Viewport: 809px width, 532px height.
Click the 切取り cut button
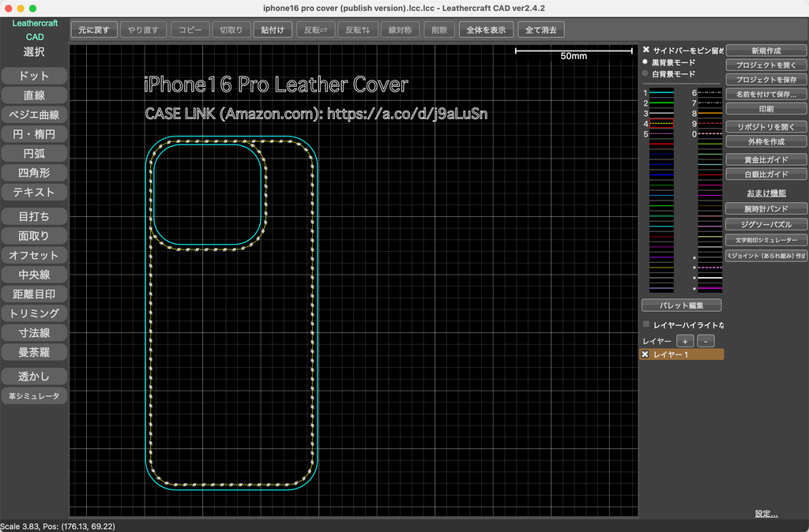(x=231, y=30)
